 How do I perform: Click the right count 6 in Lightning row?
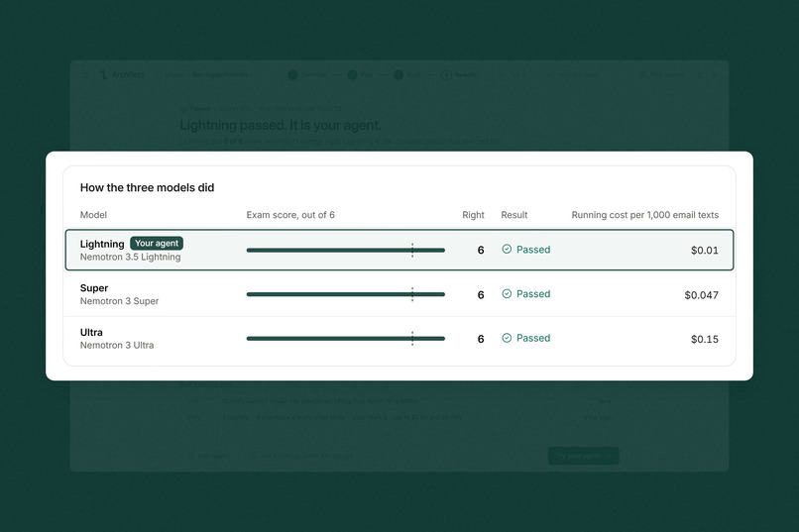pos(481,250)
